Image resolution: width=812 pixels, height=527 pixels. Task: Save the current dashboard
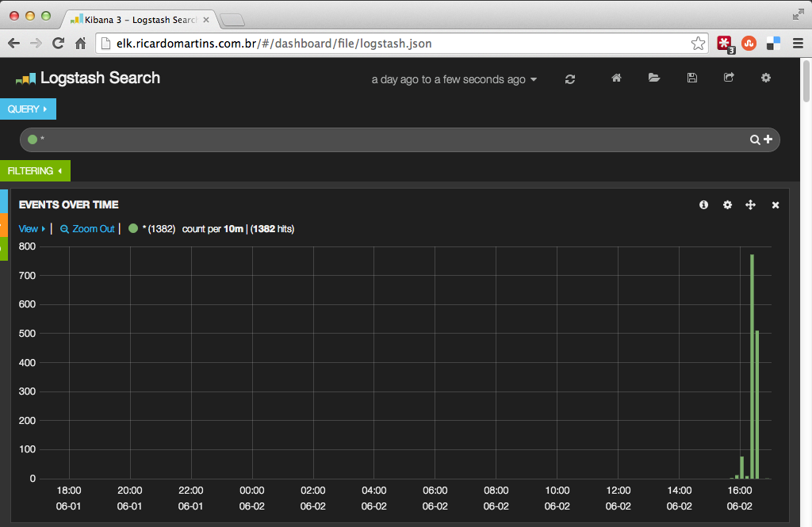(x=691, y=78)
